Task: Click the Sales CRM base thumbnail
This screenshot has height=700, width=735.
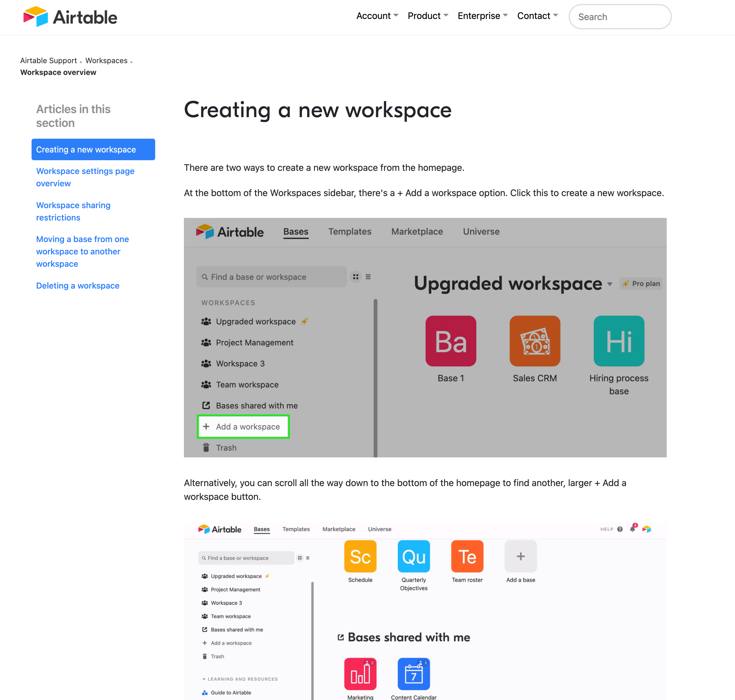Action: click(x=535, y=341)
